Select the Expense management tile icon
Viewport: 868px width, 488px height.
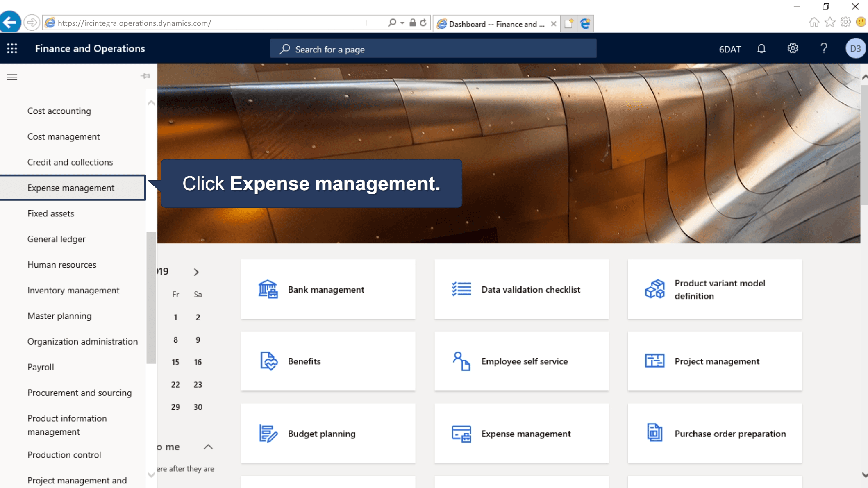tap(461, 433)
